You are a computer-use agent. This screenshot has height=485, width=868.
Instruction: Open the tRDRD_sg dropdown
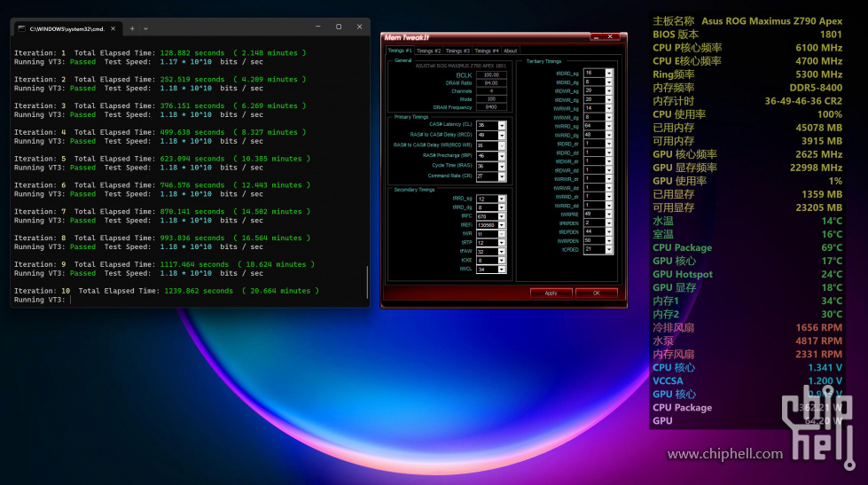point(609,73)
